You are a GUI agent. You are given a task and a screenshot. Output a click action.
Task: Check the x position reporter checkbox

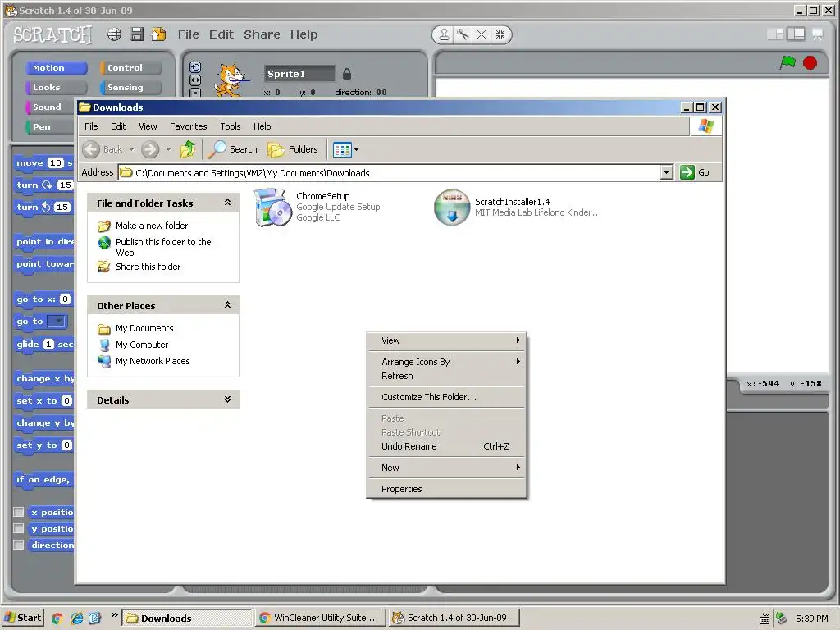pos(19,512)
